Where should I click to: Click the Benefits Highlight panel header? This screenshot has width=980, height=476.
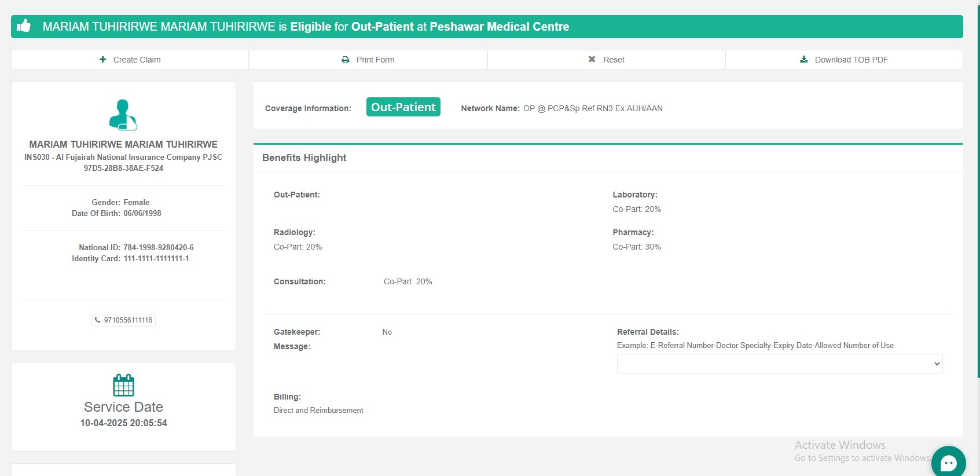pyautogui.click(x=304, y=158)
